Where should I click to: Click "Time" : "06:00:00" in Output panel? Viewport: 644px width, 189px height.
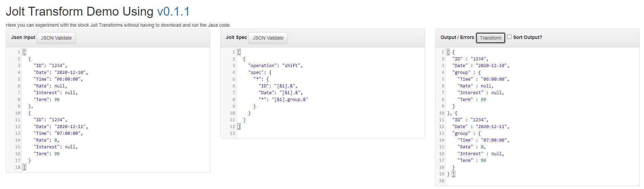pos(483,79)
